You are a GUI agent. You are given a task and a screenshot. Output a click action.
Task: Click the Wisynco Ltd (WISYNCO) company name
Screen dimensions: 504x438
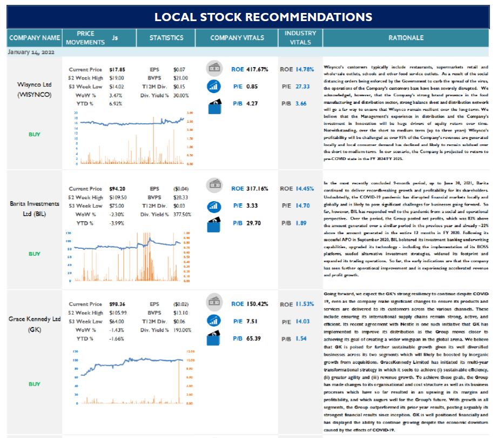click(x=35, y=89)
